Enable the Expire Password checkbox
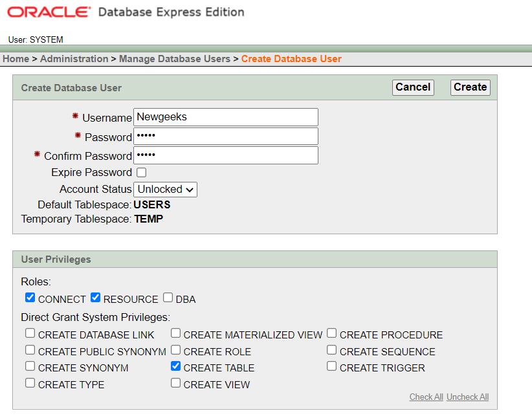 coord(141,173)
